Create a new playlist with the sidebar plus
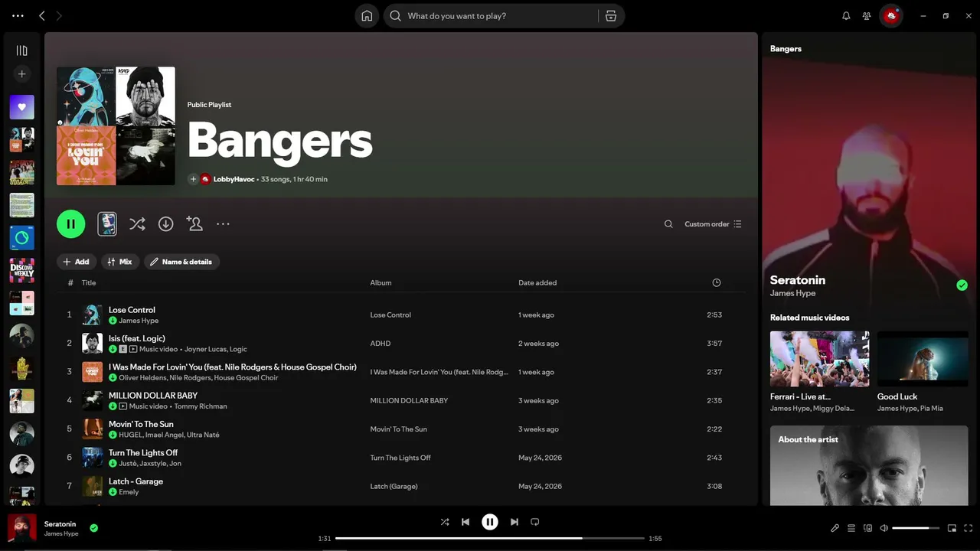Image resolution: width=980 pixels, height=551 pixels. (x=21, y=74)
